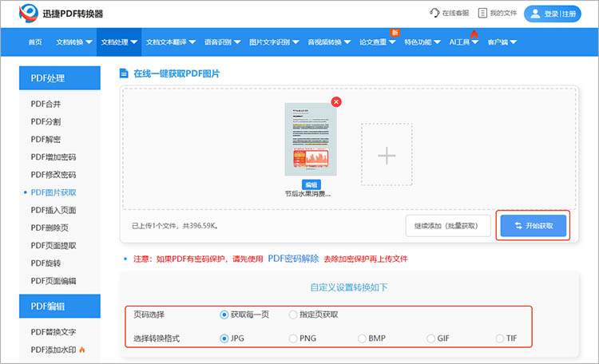
Task: Go to 首页 in the navigation bar
Action: click(x=35, y=42)
